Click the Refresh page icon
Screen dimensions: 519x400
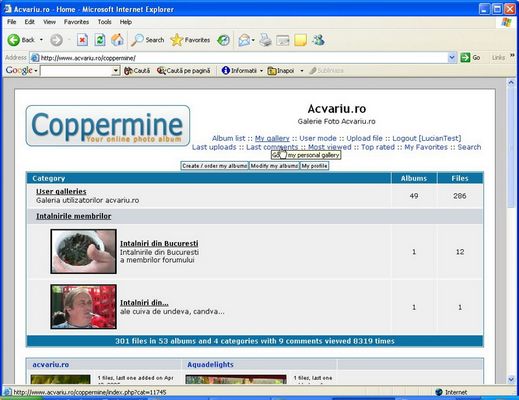(x=100, y=40)
